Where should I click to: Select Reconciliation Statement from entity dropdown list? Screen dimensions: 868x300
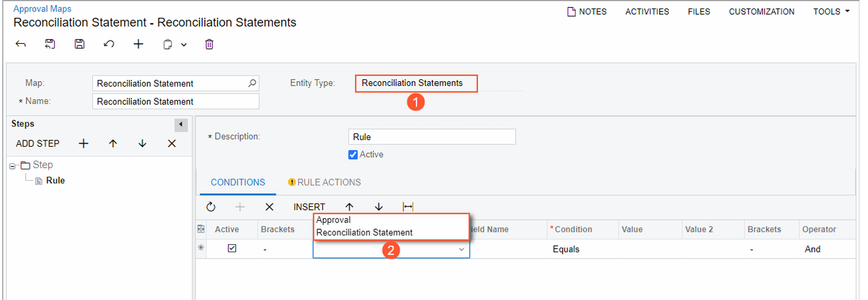pos(364,233)
